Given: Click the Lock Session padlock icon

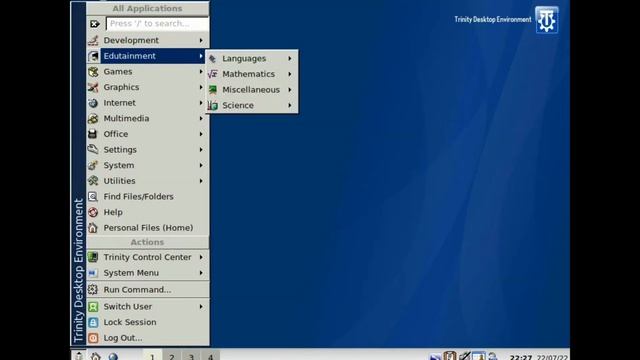Looking at the screenshot, I should pyautogui.click(x=93, y=322).
